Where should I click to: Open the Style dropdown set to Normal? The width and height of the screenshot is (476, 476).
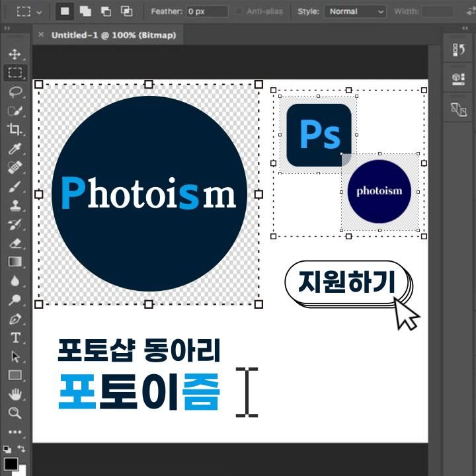pyautogui.click(x=355, y=12)
